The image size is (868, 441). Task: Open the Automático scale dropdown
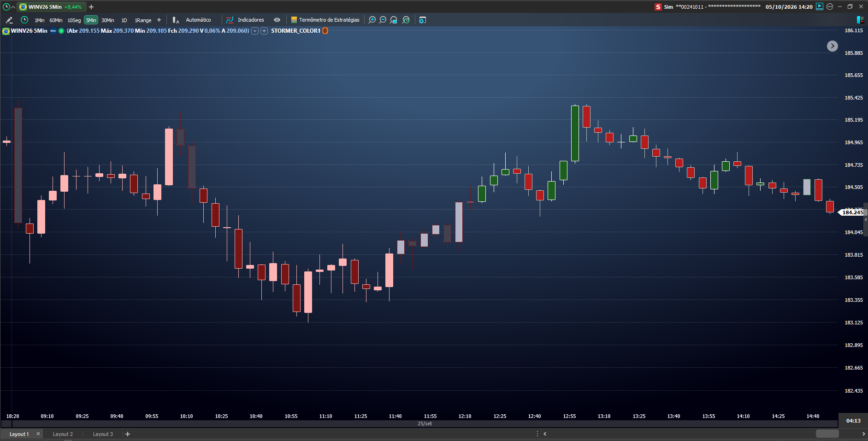coord(198,20)
